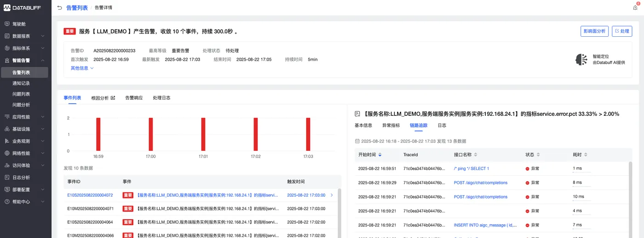This screenshot has width=644, height=238.
Task: Click right chevron on event E10S2025082200004072 row
Action: coord(332,195)
